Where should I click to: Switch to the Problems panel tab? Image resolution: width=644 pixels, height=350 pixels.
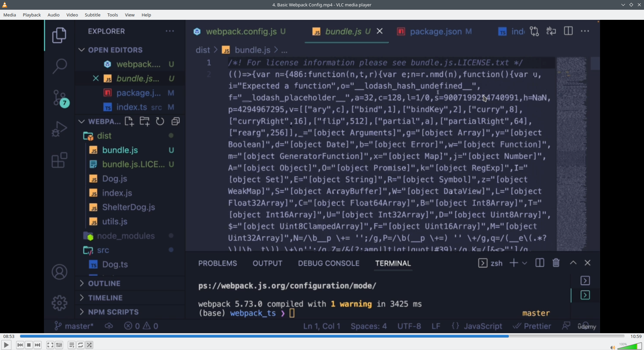218,263
